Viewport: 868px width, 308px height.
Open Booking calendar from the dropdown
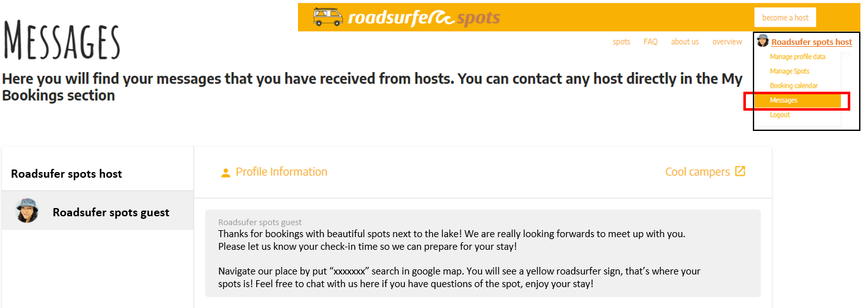793,86
